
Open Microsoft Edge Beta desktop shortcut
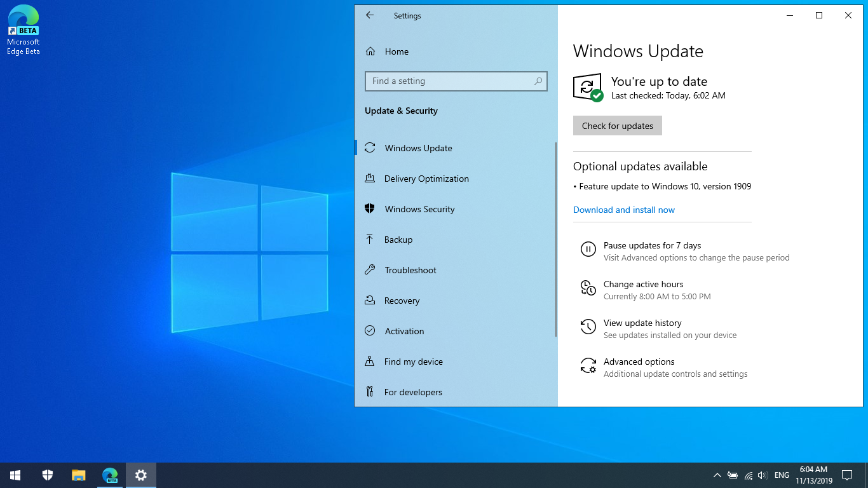point(24,30)
